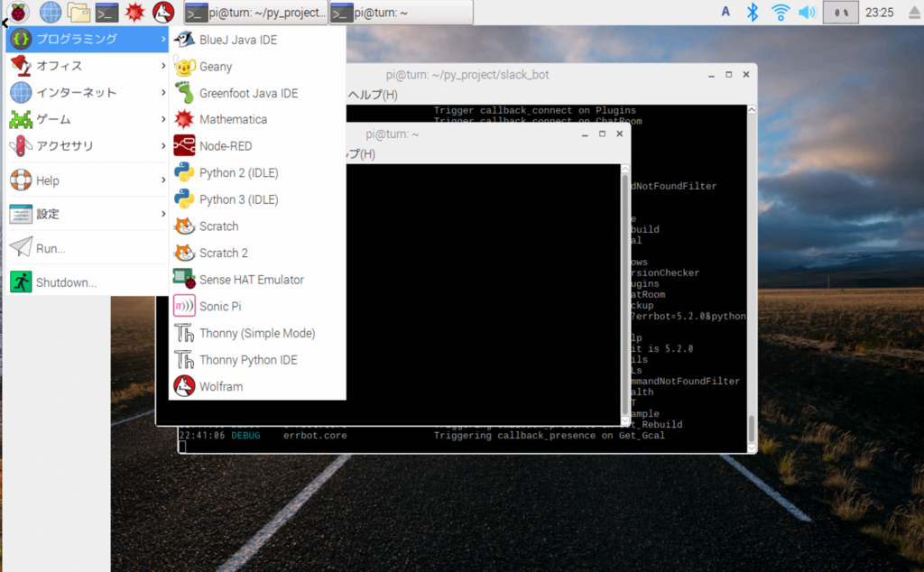Select the アクセサリ menu category

pyautogui.click(x=88, y=145)
